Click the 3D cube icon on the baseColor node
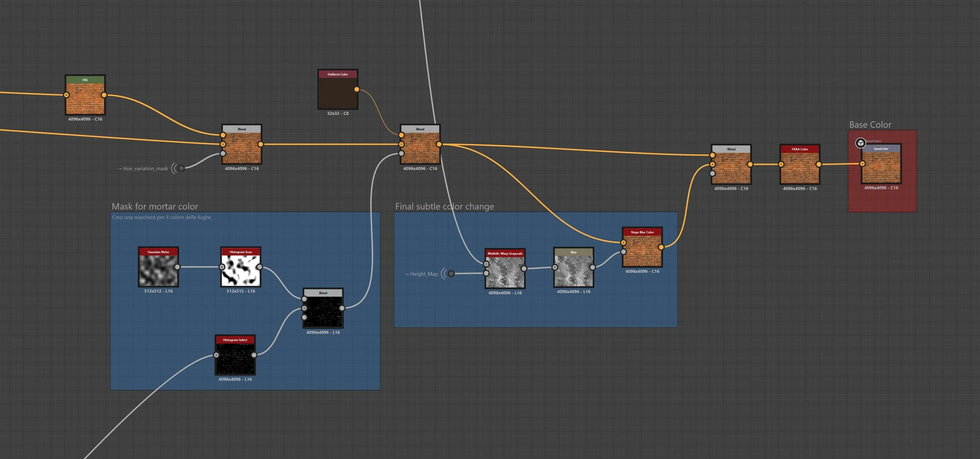The width and height of the screenshot is (980, 459). click(x=860, y=143)
